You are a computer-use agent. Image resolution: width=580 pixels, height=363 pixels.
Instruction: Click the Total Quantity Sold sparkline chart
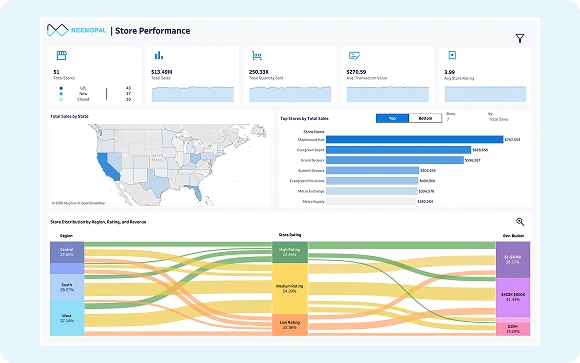click(x=290, y=94)
